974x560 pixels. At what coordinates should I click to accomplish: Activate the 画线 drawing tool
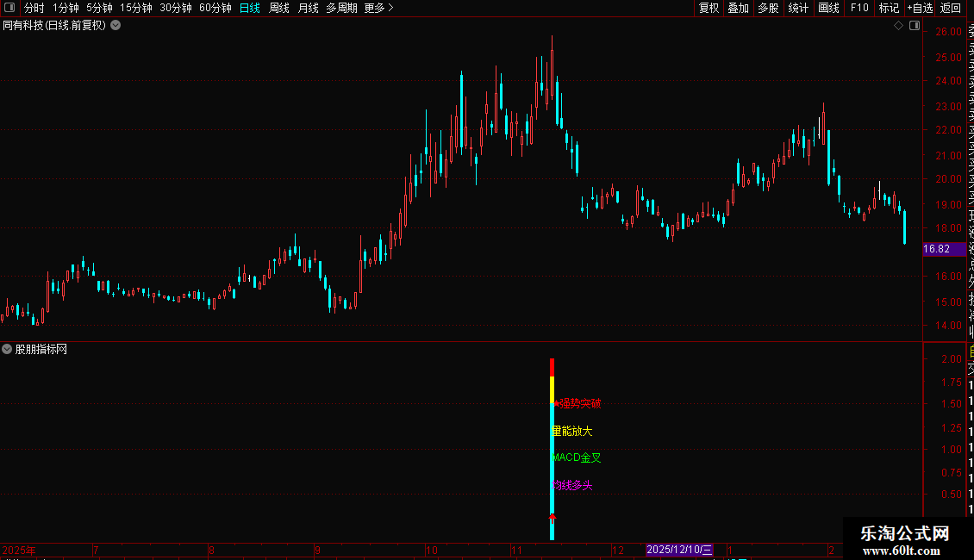[828, 8]
